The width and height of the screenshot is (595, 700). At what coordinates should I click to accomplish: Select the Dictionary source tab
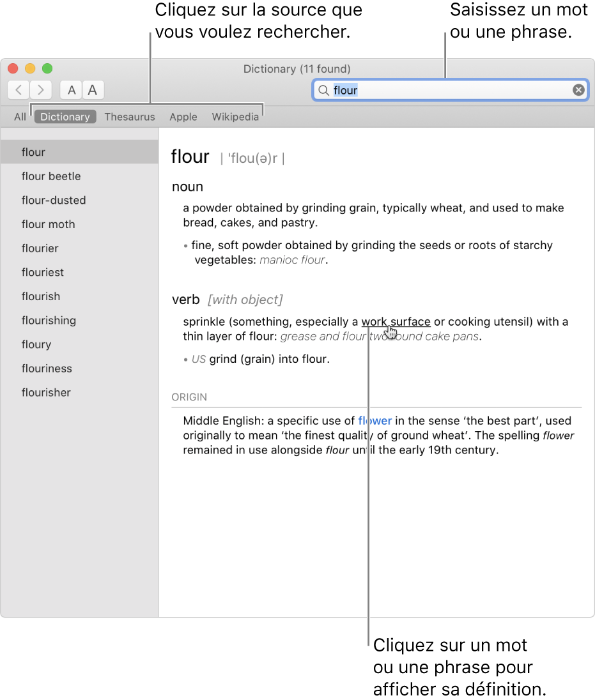point(65,117)
